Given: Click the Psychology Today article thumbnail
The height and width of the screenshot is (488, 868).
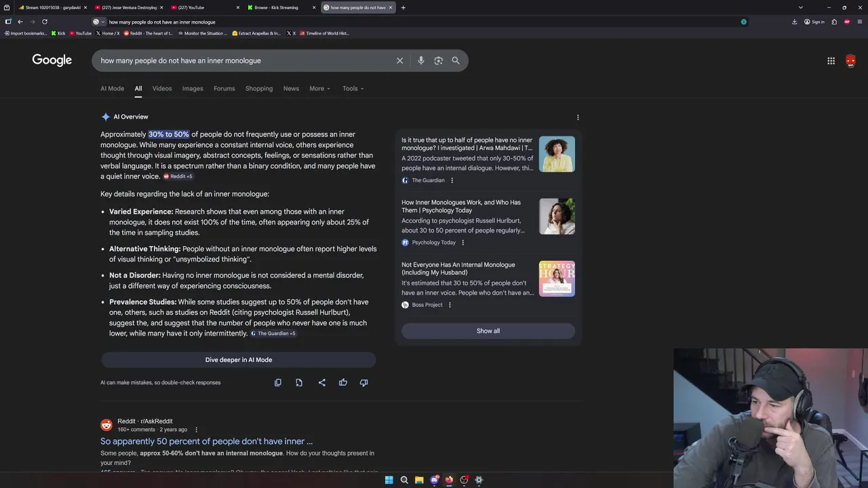Looking at the screenshot, I should coord(557,216).
